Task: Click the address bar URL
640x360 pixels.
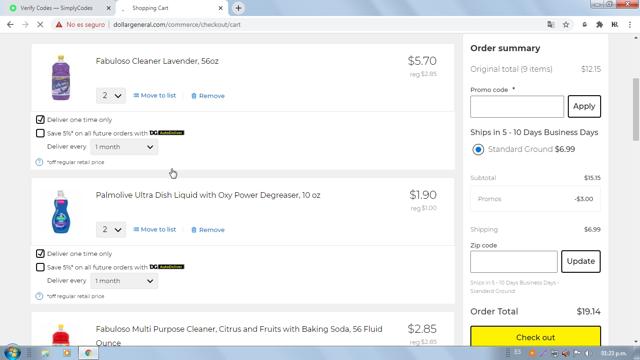Action: (x=177, y=24)
